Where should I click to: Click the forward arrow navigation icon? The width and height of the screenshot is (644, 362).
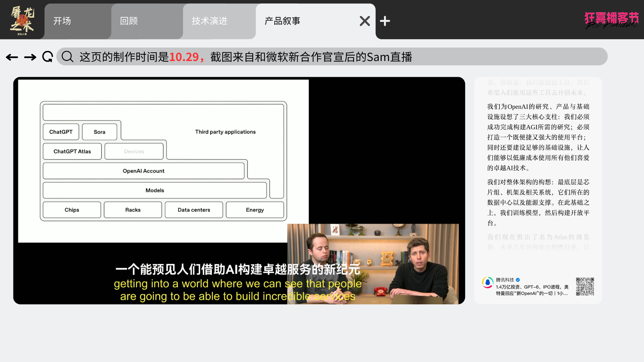pyautogui.click(x=30, y=57)
